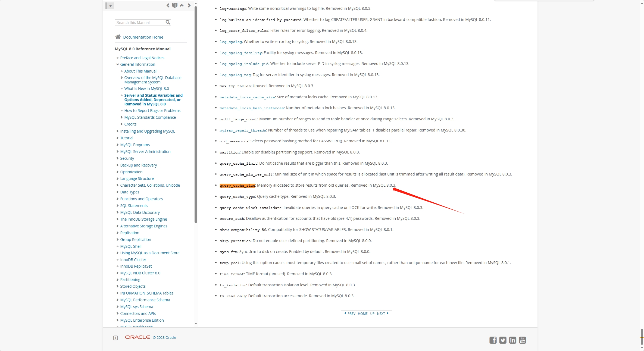Open MySQL NDB Cluster 8.0 section
Screen dimensions: 644x351
click(x=140, y=273)
